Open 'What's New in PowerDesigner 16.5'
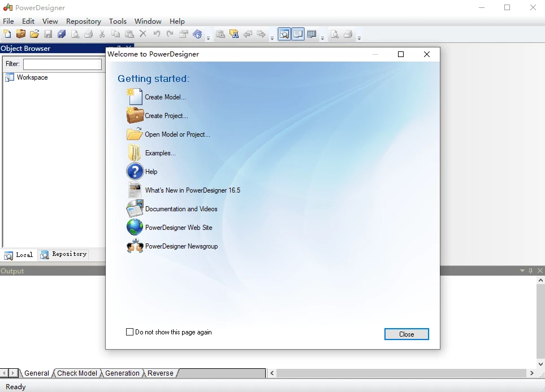Viewport: 545px width, 392px height. [x=193, y=190]
